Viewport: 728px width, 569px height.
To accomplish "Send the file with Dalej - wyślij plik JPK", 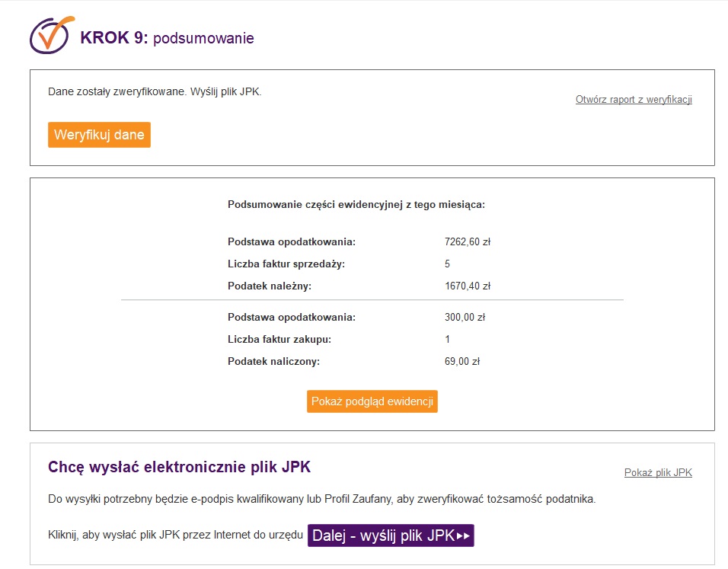I will click(x=391, y=535).
